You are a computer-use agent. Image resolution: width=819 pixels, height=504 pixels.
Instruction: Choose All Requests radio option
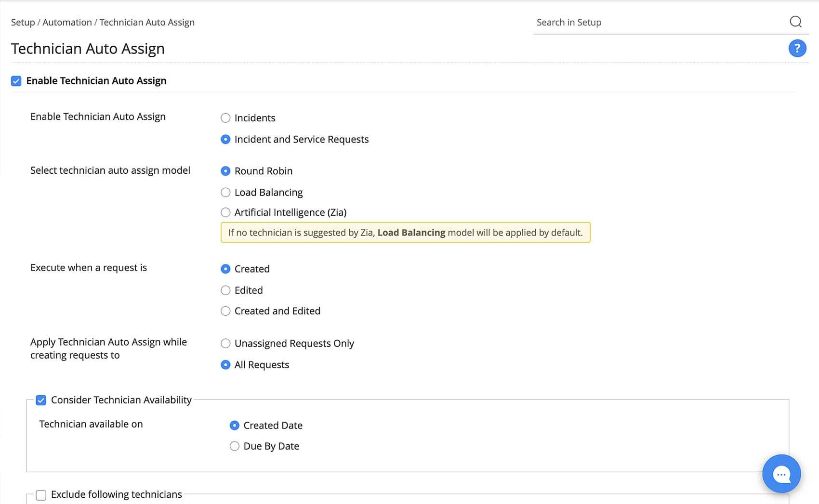click(225, 365)
